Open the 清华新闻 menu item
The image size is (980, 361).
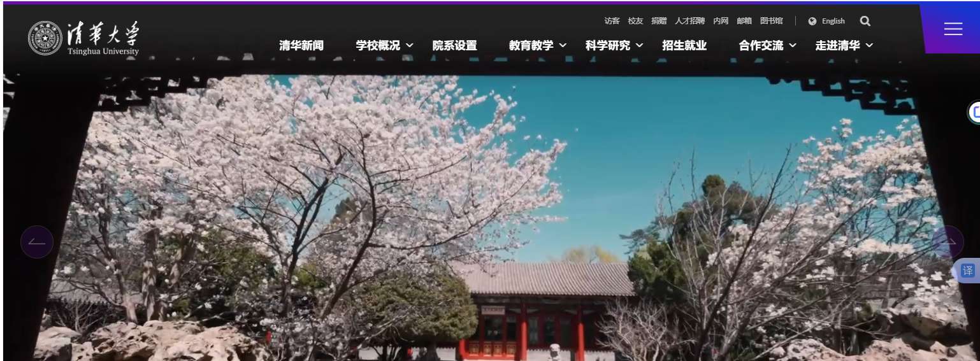(301, 45)
